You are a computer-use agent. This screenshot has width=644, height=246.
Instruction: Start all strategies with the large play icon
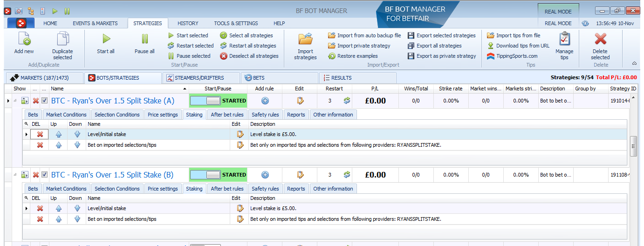(x=106, y=39)
